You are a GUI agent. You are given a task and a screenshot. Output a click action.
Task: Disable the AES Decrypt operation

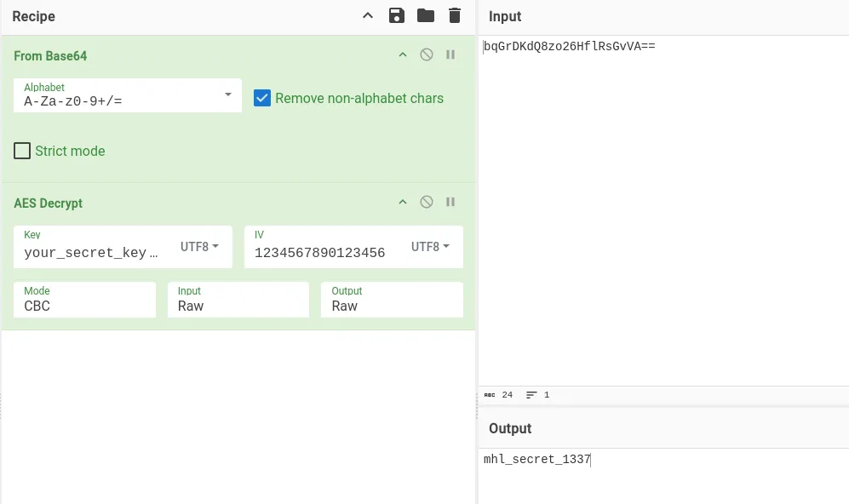pos(427,202)
